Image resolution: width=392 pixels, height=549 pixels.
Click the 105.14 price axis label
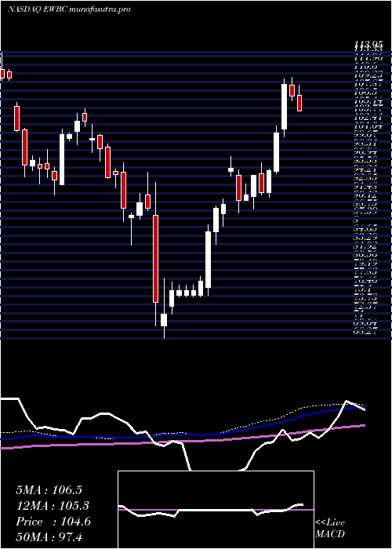368,101
